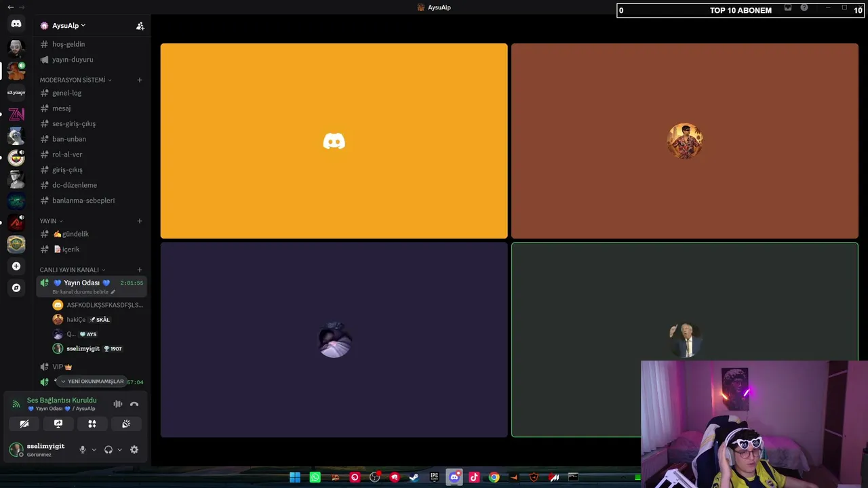The width and height of the screenshot is (868, 488).
Task: Add channel to YAYIN category
Action: point(140,221)
